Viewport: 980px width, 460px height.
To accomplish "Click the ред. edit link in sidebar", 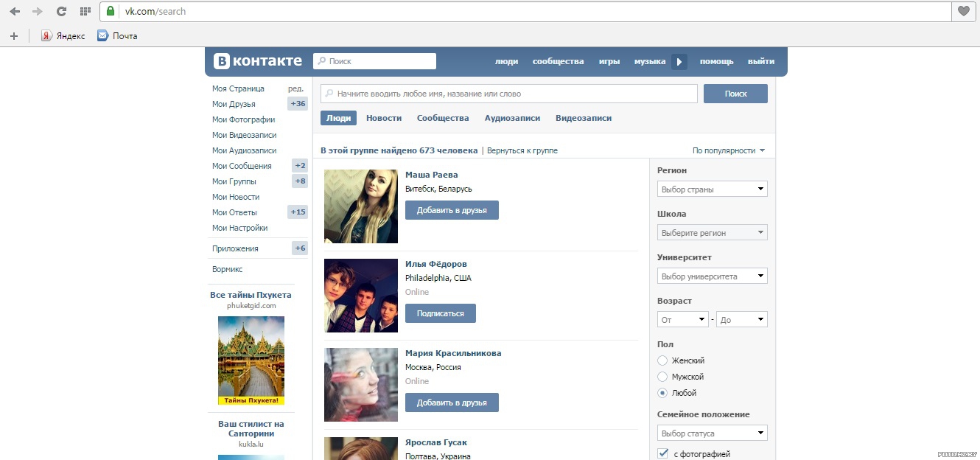I will click(296, 88).
